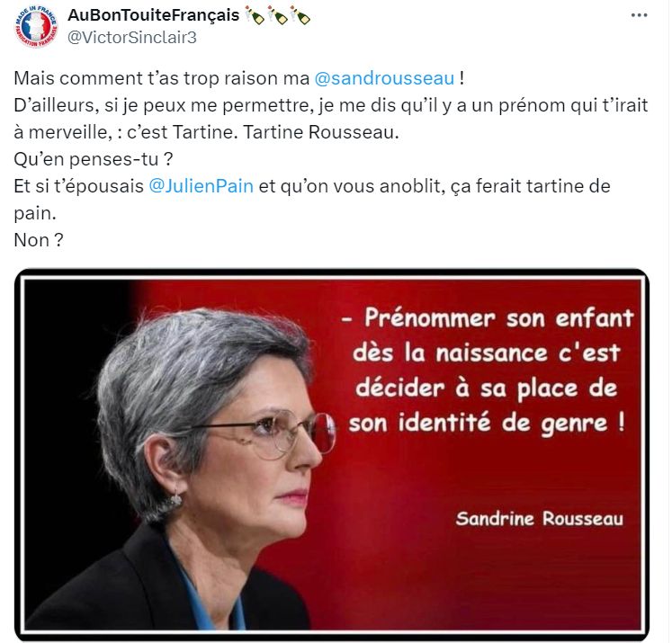Open the attached red quote image
The image size is (672, 643).
(x=332, y=454)
